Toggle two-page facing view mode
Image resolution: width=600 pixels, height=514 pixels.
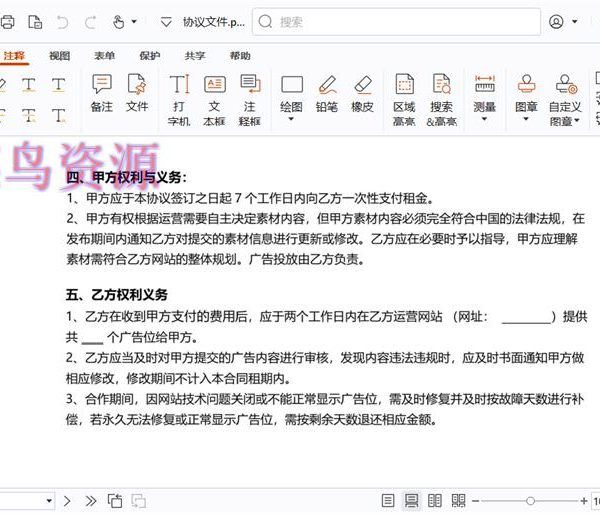[434, 500]
